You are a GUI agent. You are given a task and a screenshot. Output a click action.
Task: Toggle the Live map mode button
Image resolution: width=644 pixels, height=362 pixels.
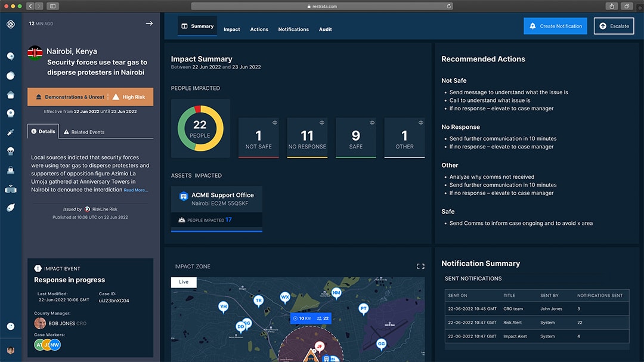point(184,282)
